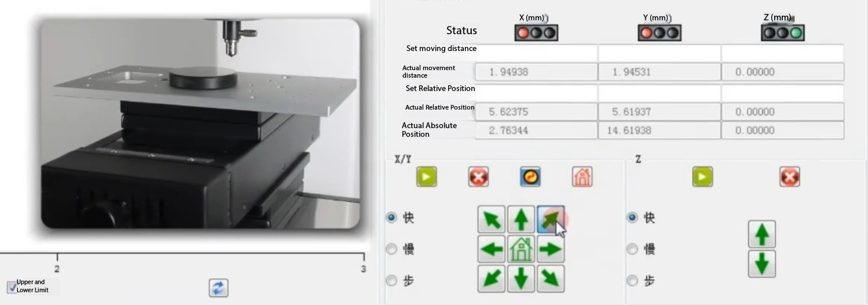Click the camera view of the stage
Viewport: 868px width, 305px height.
[x=200, y=124]
